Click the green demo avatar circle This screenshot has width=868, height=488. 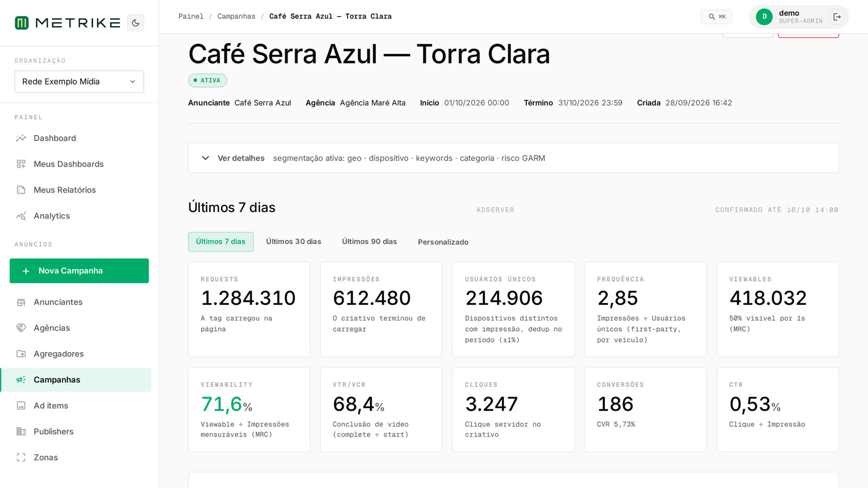(x=764, y=17)
